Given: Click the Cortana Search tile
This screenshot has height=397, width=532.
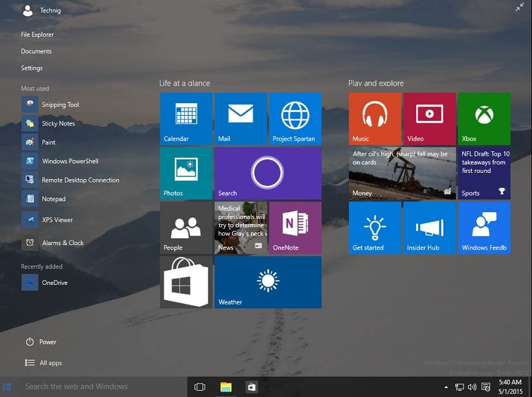Looking at the screenshot, I should 268,173.
